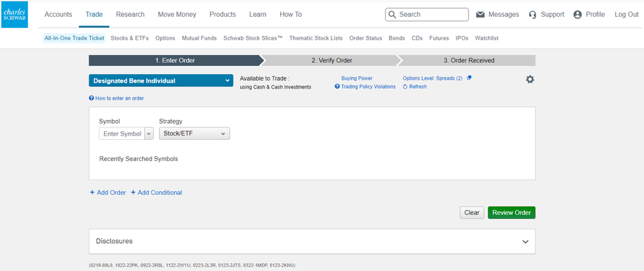Go to Futures
644x271 pixels.
(439, 38)
